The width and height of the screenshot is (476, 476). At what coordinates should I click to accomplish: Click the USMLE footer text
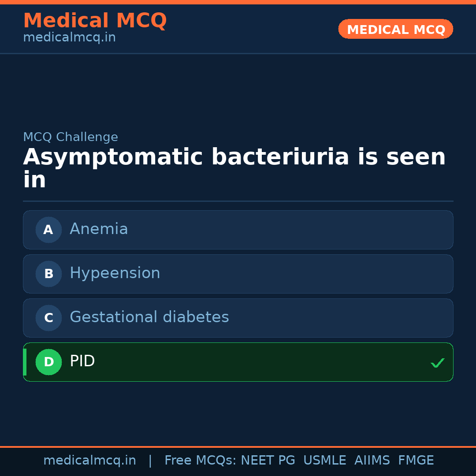click(x=324, y=461)
